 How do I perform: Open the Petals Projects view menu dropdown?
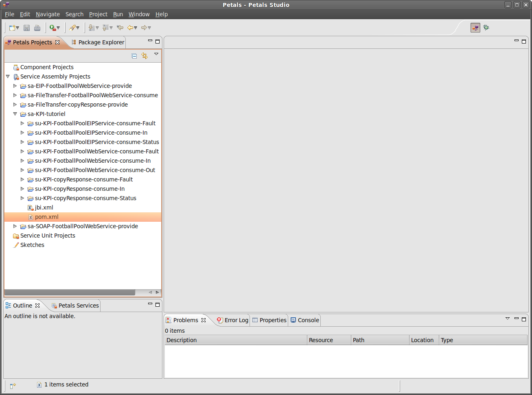pos(156,54)
